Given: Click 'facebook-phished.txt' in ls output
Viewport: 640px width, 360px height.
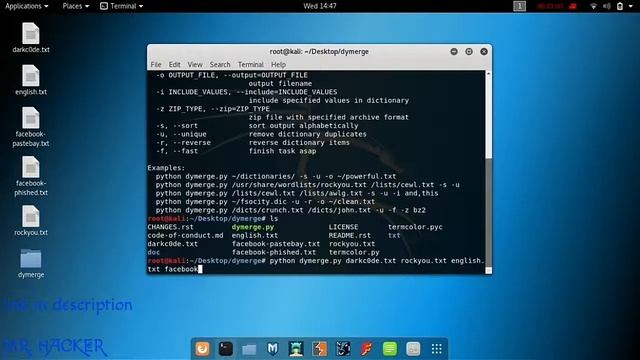Looking at the screenshot, I should tap(274, 252).
